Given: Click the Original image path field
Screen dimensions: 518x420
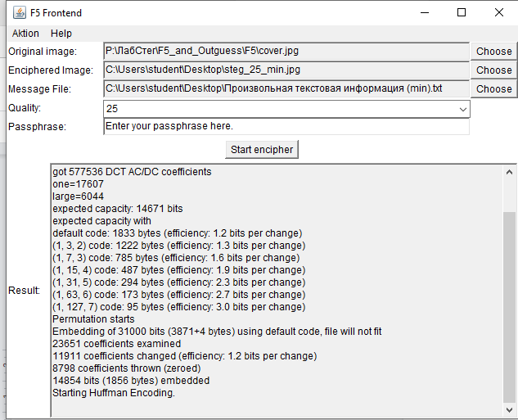Looking at the screenshot, I should (286, 52).
